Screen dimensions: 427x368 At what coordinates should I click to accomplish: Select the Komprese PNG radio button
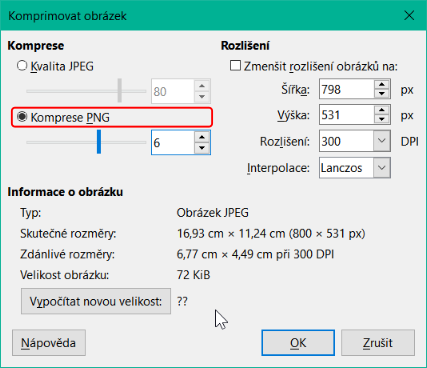coord(22,117)
